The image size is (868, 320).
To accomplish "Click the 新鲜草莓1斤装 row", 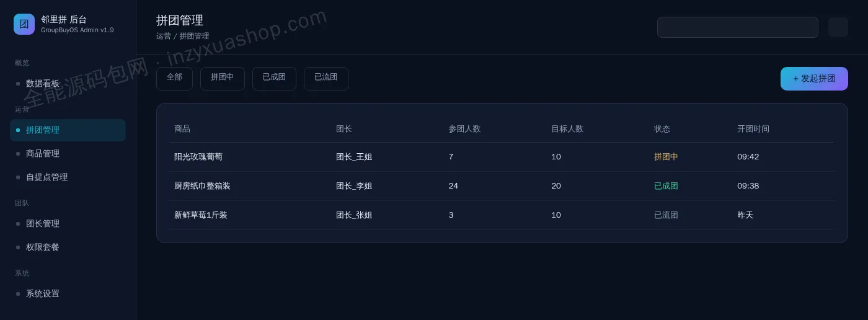I will [502, 215].
